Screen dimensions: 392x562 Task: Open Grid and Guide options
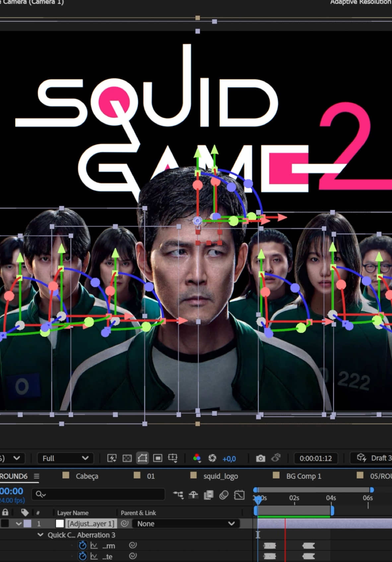tap(173, 458)
